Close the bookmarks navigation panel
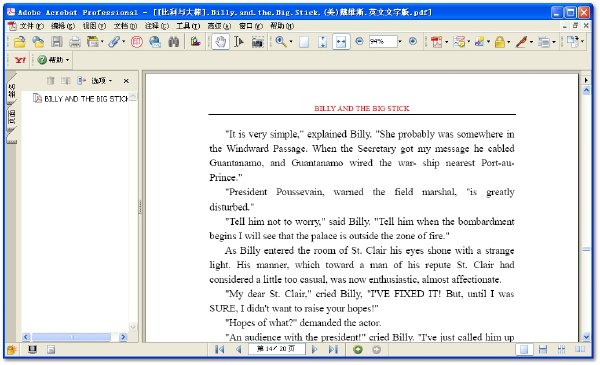The width and height of the screenshot is (600, 365). (x=126, y=81)
